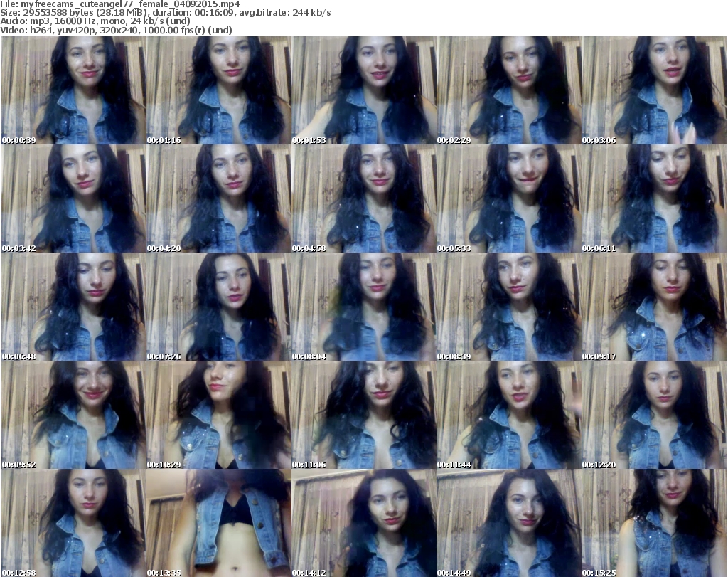Image resolution: width=728 pixels, height=577 pixels.
Task: Pick the frame stamped 00:08:04
Action: [x=363, y=307]
